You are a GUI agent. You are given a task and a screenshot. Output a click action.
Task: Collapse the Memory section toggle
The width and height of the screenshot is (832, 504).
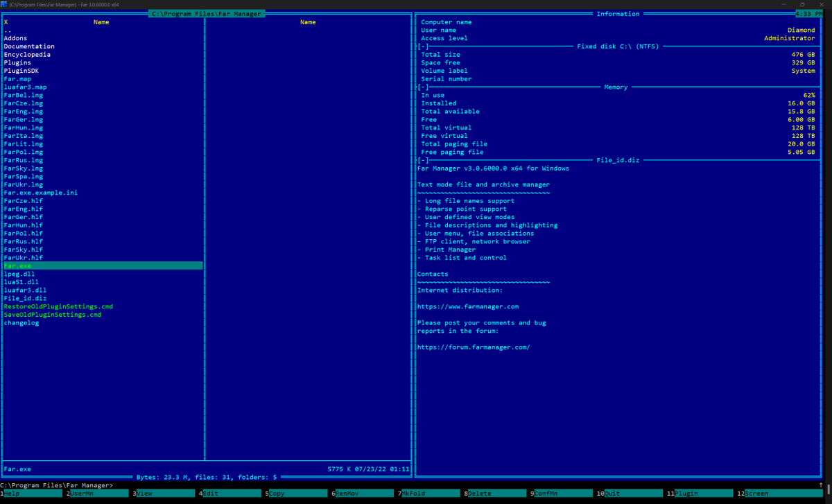(x=423, y=87)
